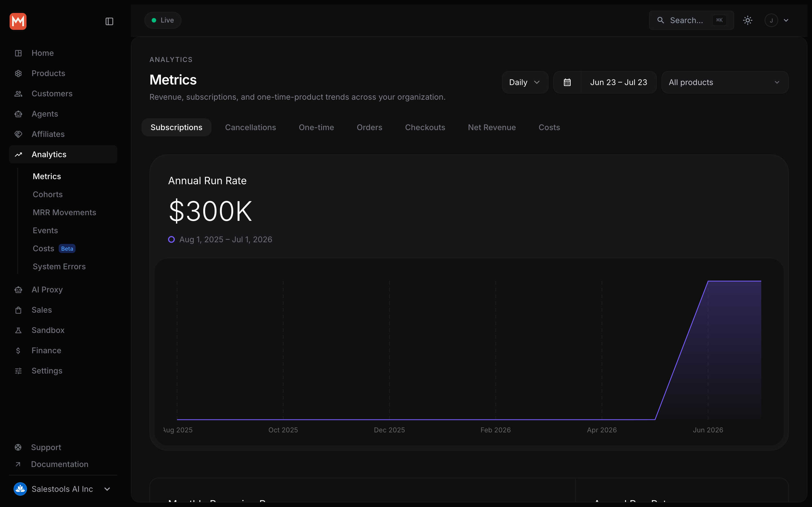Click the Agents robot icon in the sidebar
The height and width of the screenshot is (507, 812).
click(18, 114)
